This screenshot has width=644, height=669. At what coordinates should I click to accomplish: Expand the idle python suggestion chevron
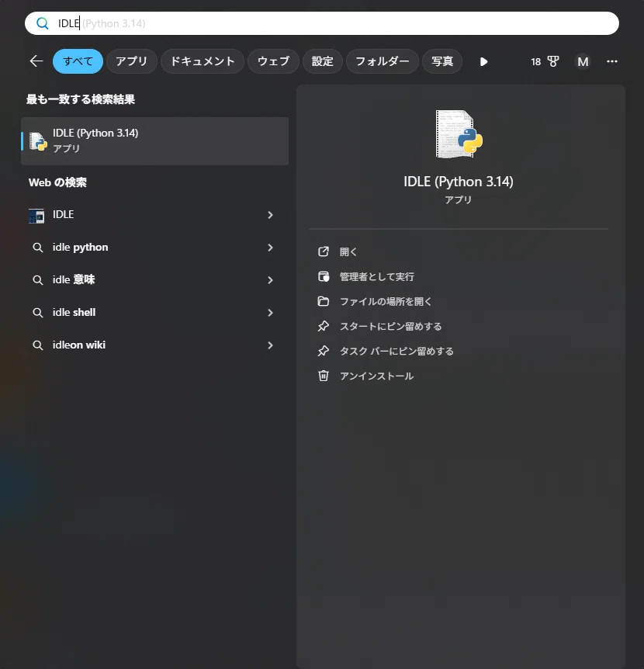point(270,248)
